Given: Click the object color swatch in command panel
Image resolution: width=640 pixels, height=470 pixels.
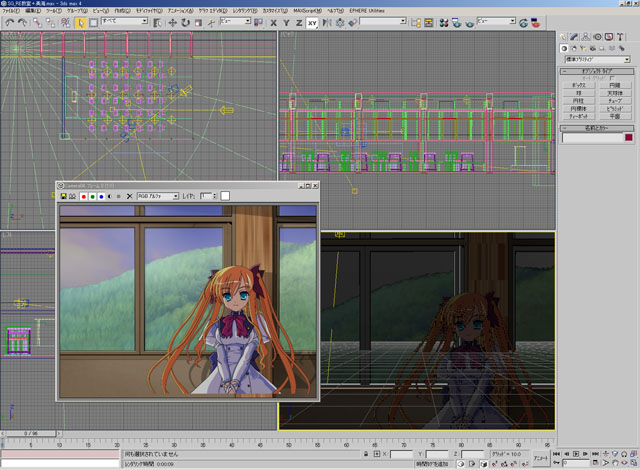Looking at the screenshot, I should [x=629, y=137].
